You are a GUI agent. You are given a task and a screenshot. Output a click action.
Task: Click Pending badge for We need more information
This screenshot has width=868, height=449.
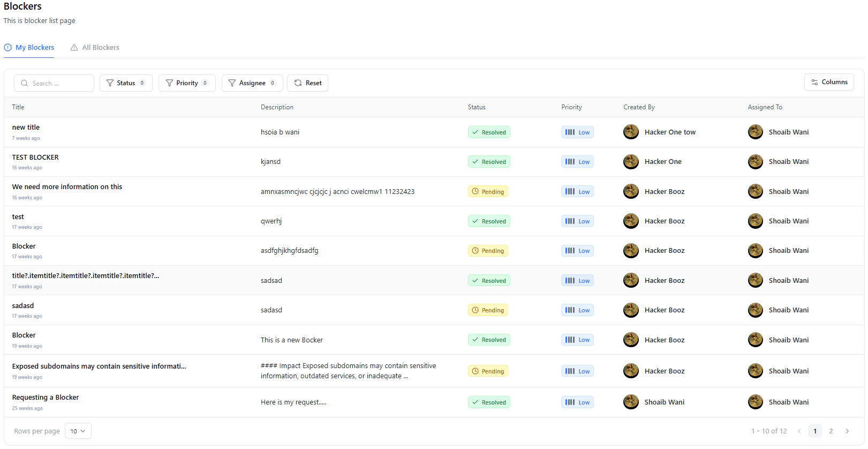488,192
